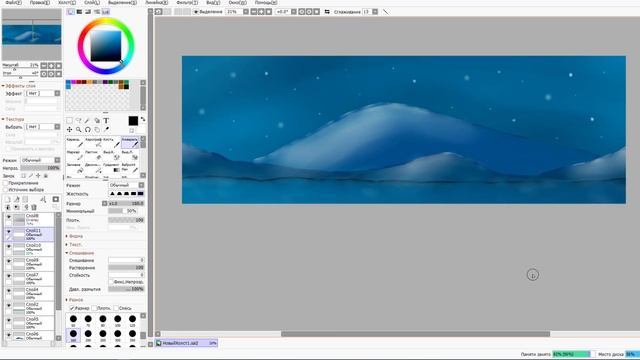Enable the Прикрепление checkbox
The height and width of the screenshot is (360, 640).
[5, 183]
